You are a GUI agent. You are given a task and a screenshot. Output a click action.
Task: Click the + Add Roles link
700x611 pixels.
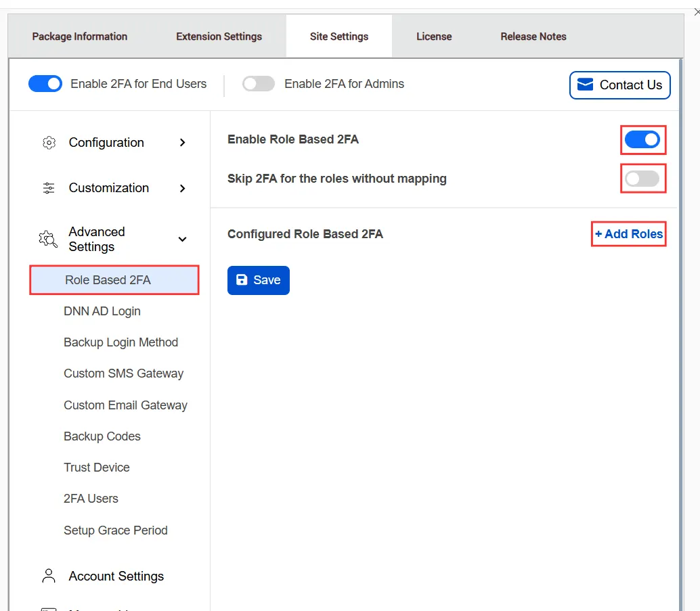629,234
